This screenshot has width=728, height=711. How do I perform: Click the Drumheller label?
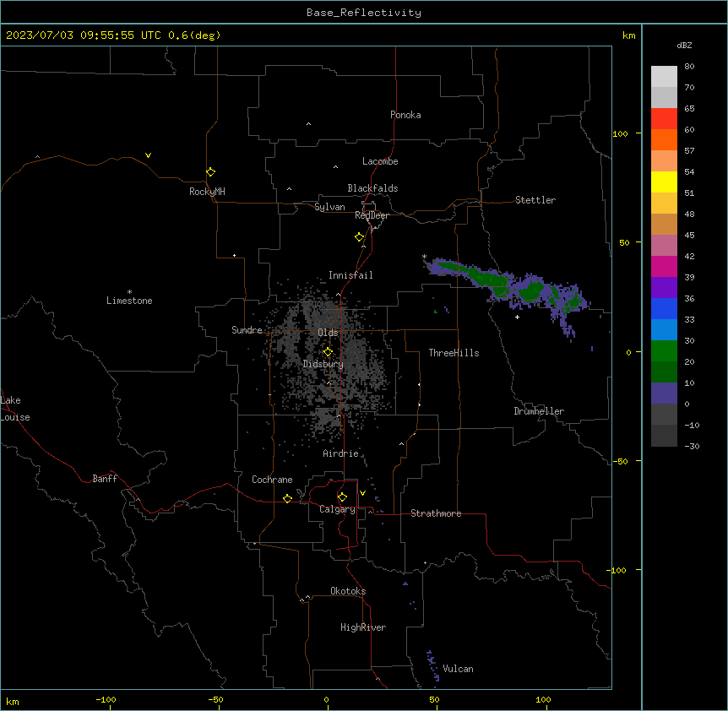pos(539,411)
